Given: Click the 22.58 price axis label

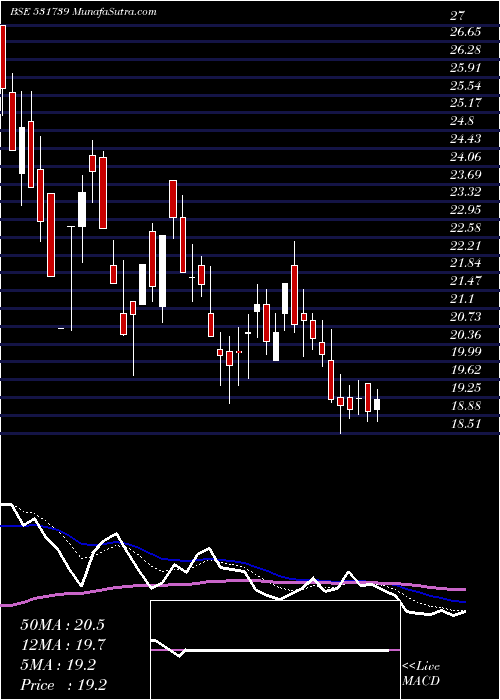Looking at the screenshot, I should (466, 228).
